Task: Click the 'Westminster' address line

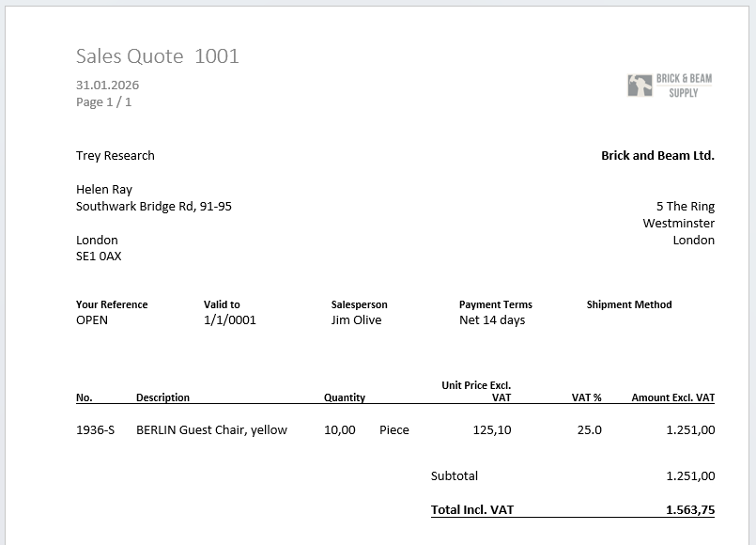Action: pos(678,224)
